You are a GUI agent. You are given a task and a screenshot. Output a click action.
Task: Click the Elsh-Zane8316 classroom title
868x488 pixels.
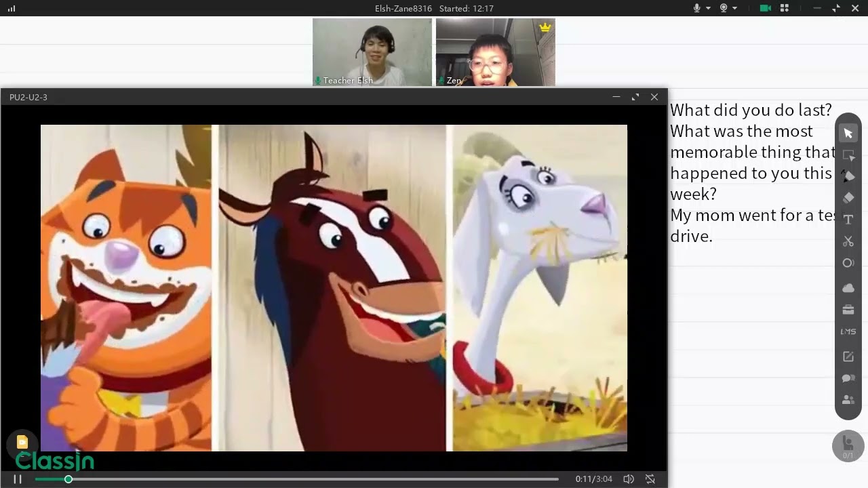(403, 8)
